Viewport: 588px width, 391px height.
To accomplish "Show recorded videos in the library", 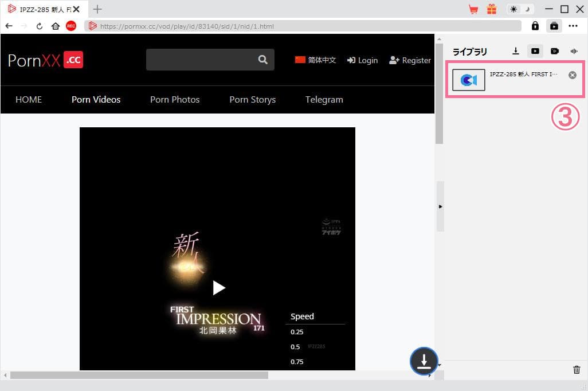I will [555, 51].
